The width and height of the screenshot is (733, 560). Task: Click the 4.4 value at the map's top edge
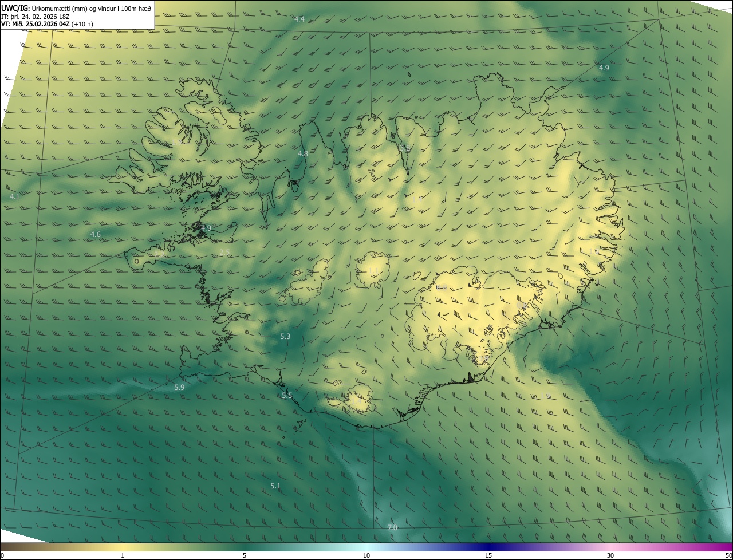[x=299, y=19]
